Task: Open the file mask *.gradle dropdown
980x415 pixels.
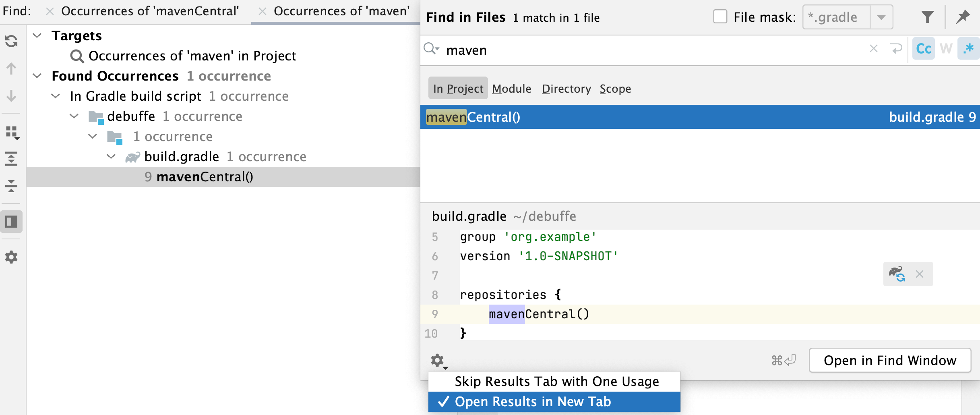Action: coord(881,17)
